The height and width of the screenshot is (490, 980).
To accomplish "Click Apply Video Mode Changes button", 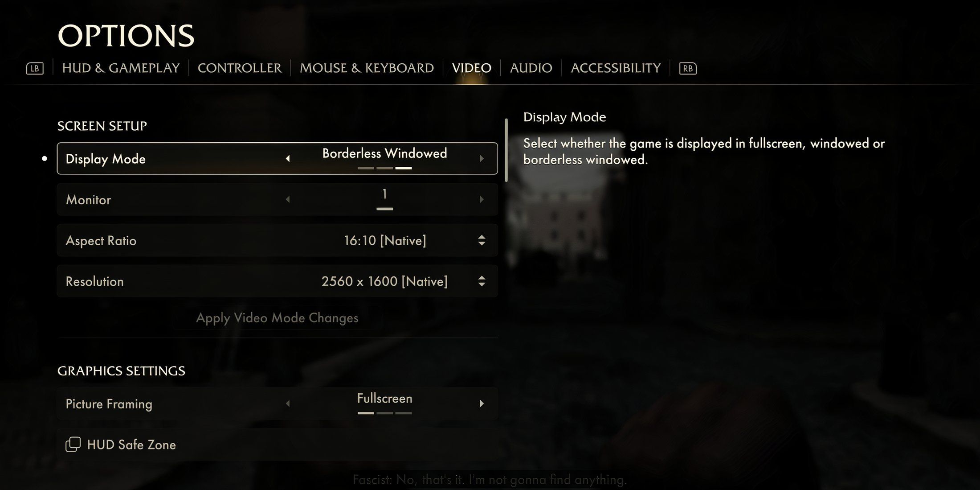I will coord(277,318).
